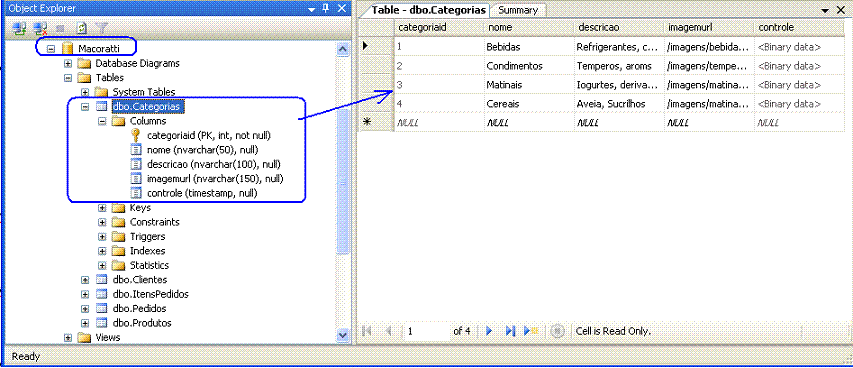Expand the Database Diagrams folder
The image size is (853, 368).
68,63
